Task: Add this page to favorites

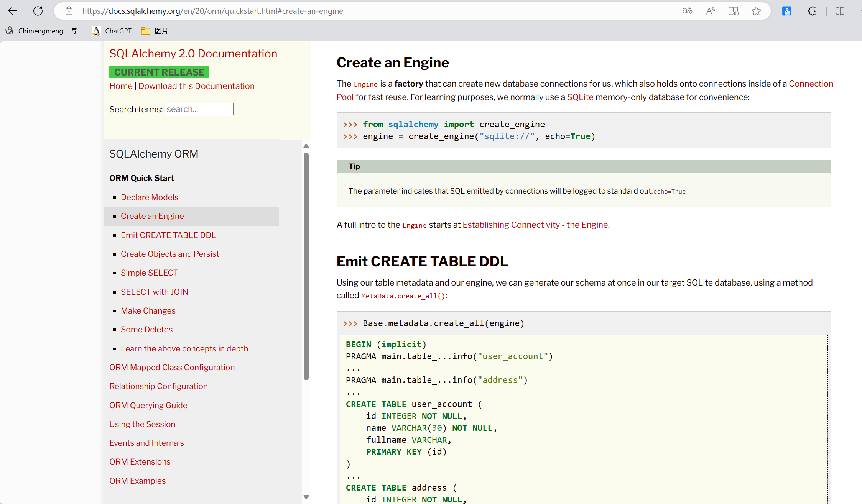Action: coord(756,11)
